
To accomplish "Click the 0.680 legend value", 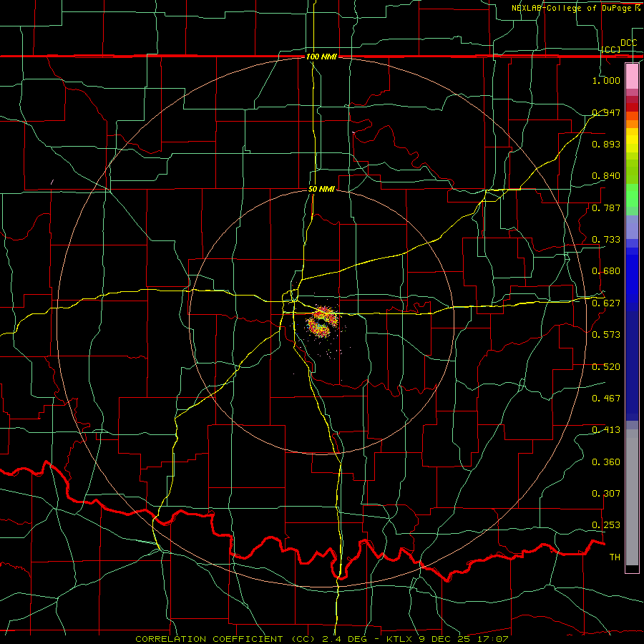I will (x=606, y=271).
